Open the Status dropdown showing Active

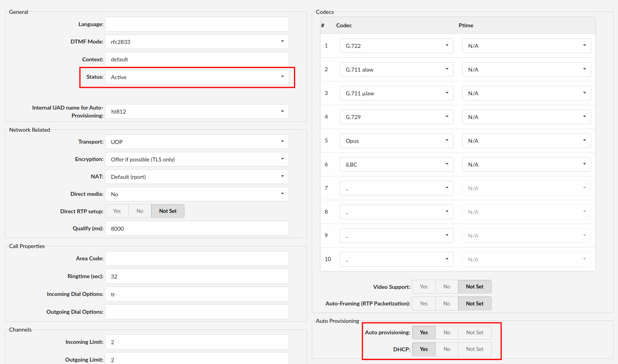tap(197, 77)
